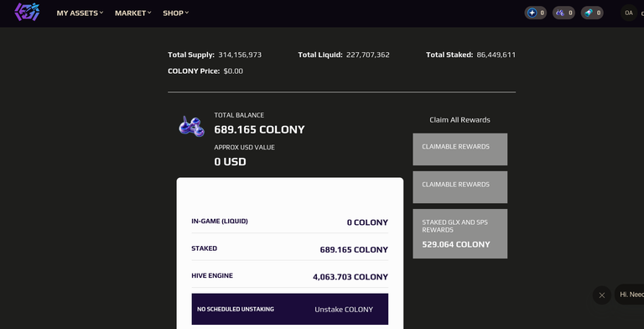Click the COLONY token orbs icon

tap(191, 127)
